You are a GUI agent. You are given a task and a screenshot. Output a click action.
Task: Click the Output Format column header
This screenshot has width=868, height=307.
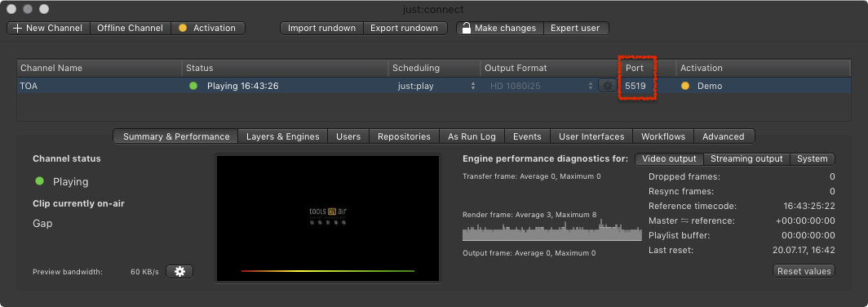click(550, 68)
